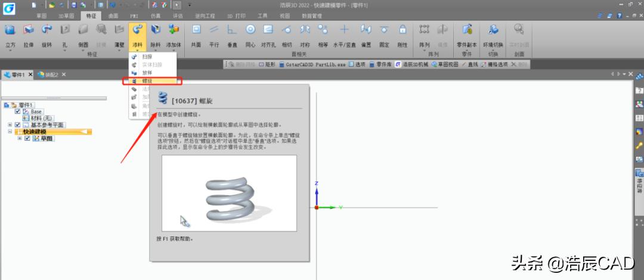Image resolution: width=644 pixels, height=280 pixels.
Task: Switch to the 工具 ribbon tab
Action: 262,16
